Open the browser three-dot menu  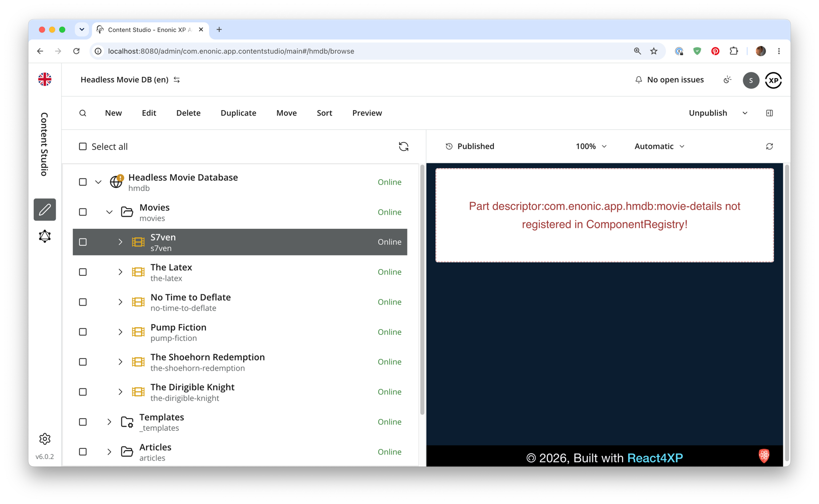tap(779, 51)
